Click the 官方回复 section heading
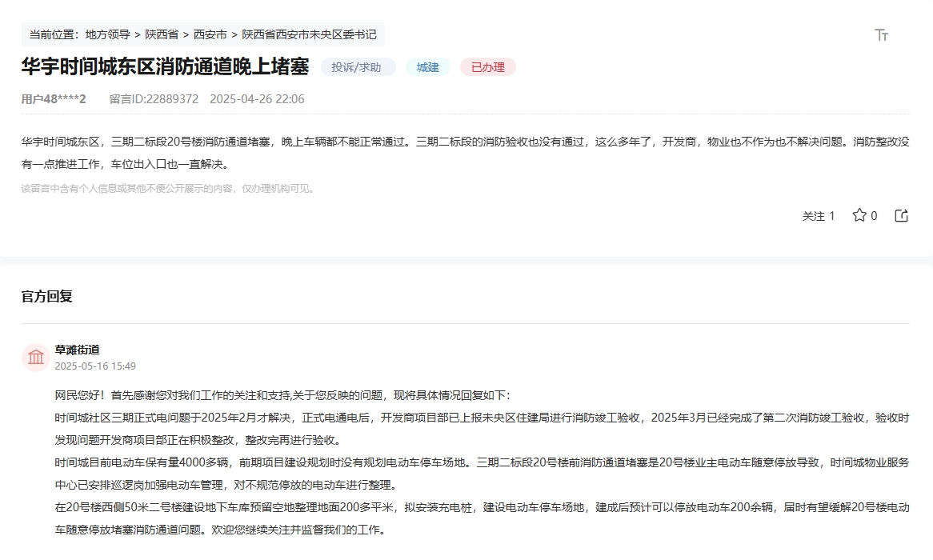 click(47, 296)
